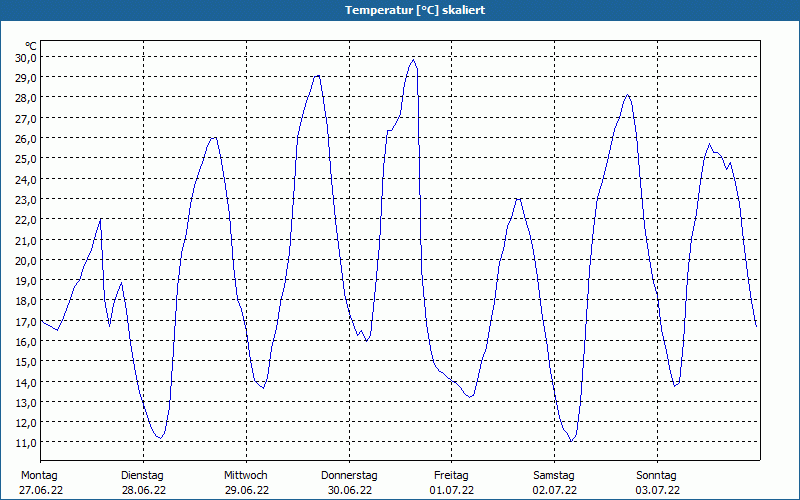Screen dimensions: 800x500
Task: Click the 25,0 y-axis temperature label
Action: 26,158
